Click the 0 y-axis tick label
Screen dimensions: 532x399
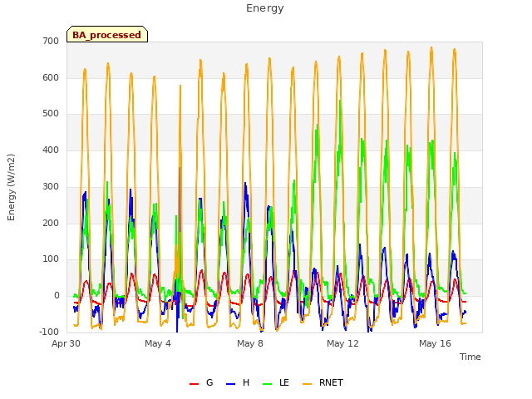pos(57,296)
